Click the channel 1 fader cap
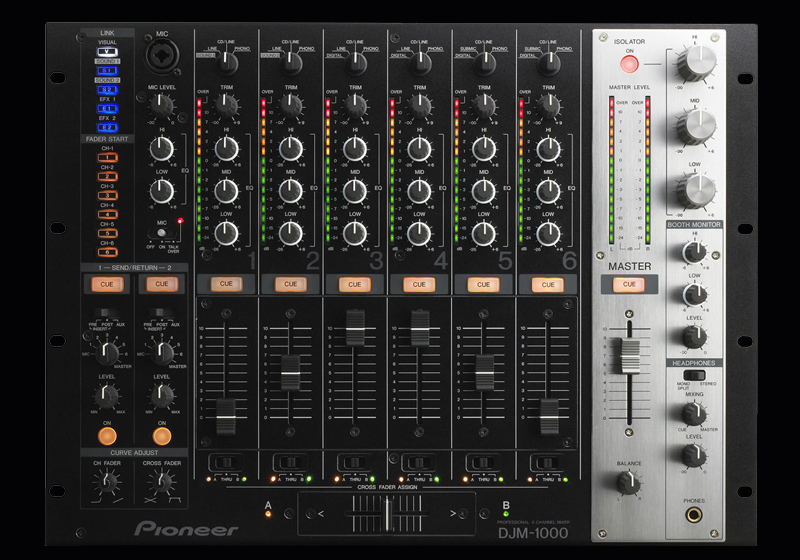The width and height of the screenshot is (800, 560). tap(226, 417)
